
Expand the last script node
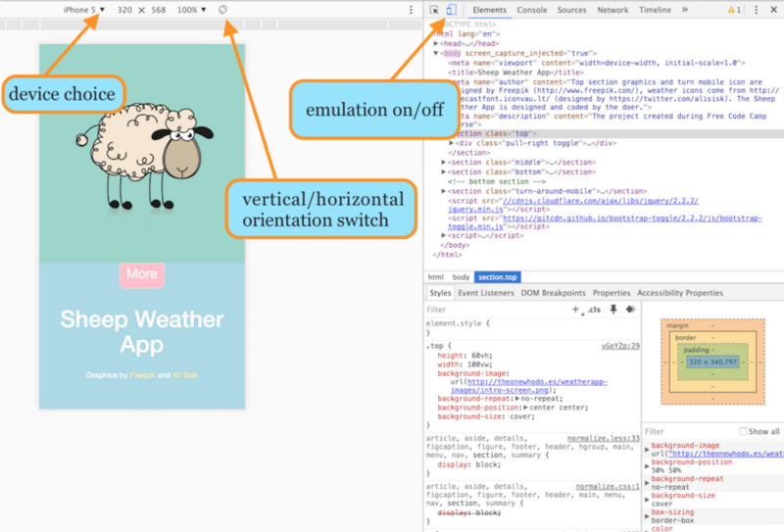pyautogui.click(x=443, y=235)
